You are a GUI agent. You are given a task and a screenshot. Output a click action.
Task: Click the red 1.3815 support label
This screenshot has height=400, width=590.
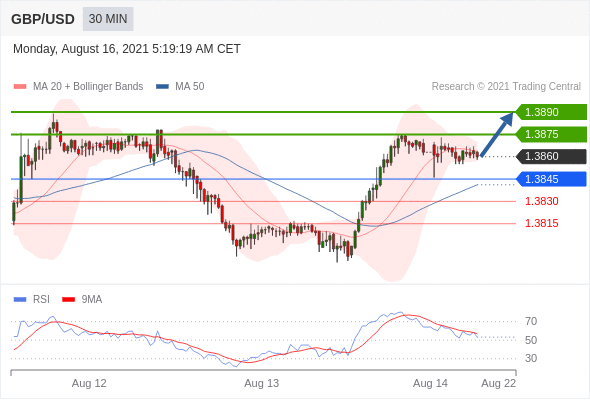[x=541, y=224]
